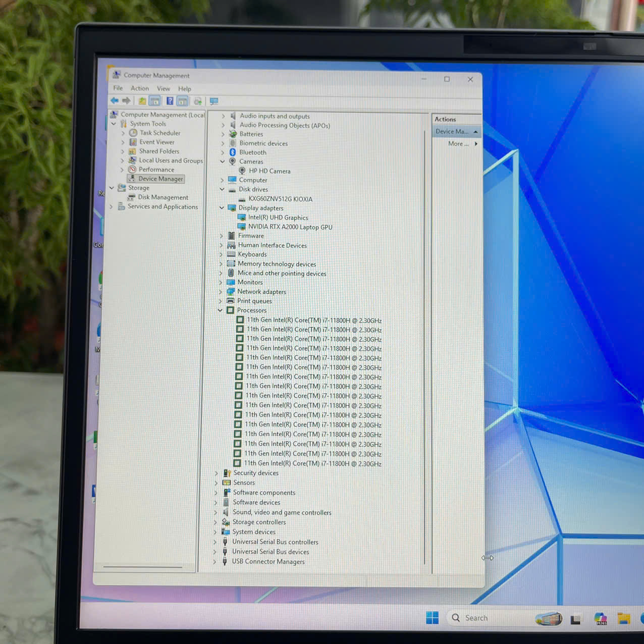
Task: Collapse the Processors device category
Action: [220, 310]
